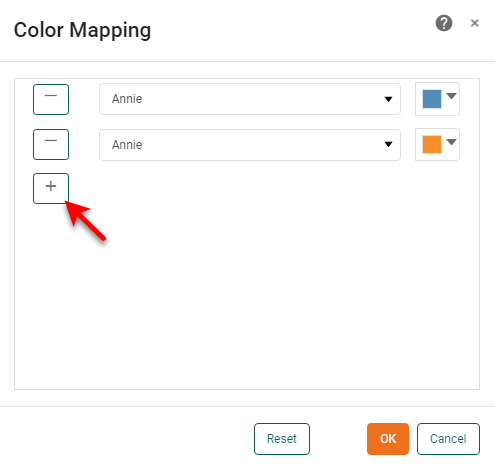Remove the second Annie mapping row
The width and height of the screenshot is (495, 470).
click(51, 144)
